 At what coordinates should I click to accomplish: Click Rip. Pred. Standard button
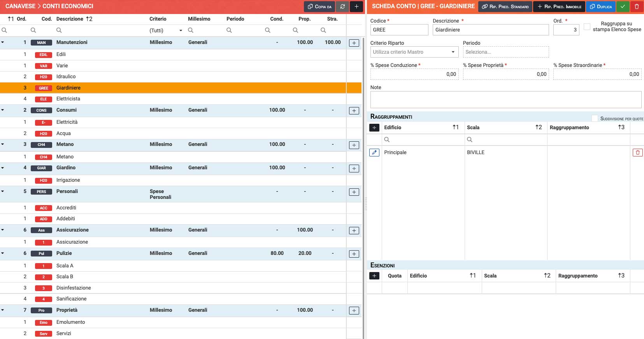(505, 6)
